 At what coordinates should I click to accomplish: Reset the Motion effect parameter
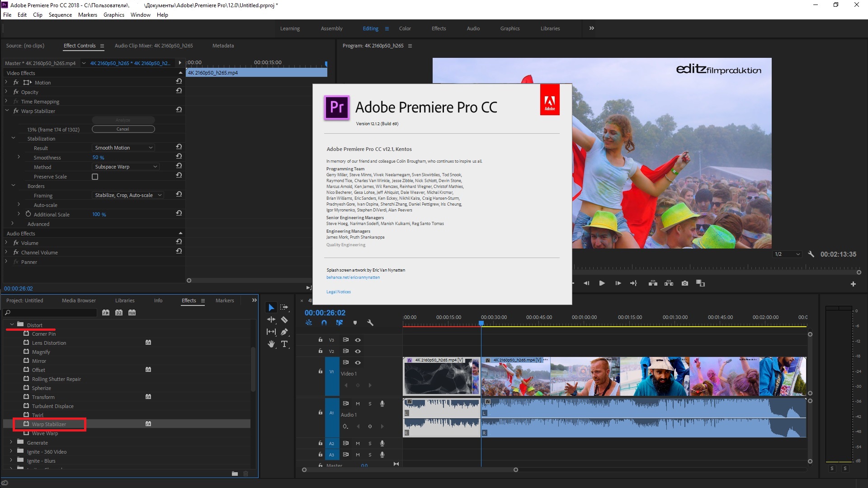tap(179, 82)
